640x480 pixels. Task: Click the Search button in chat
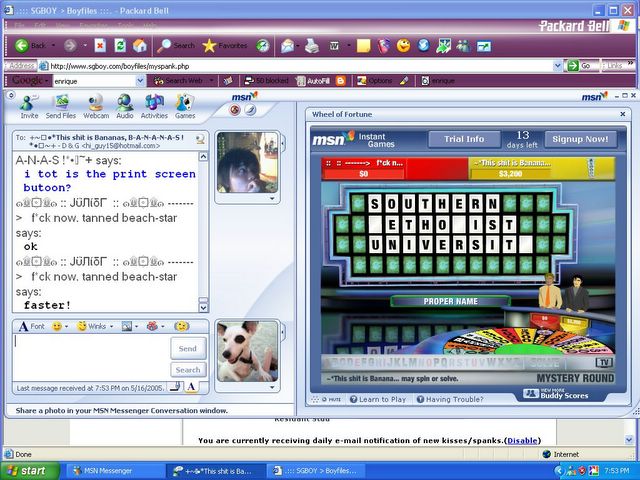pos(188,370)
